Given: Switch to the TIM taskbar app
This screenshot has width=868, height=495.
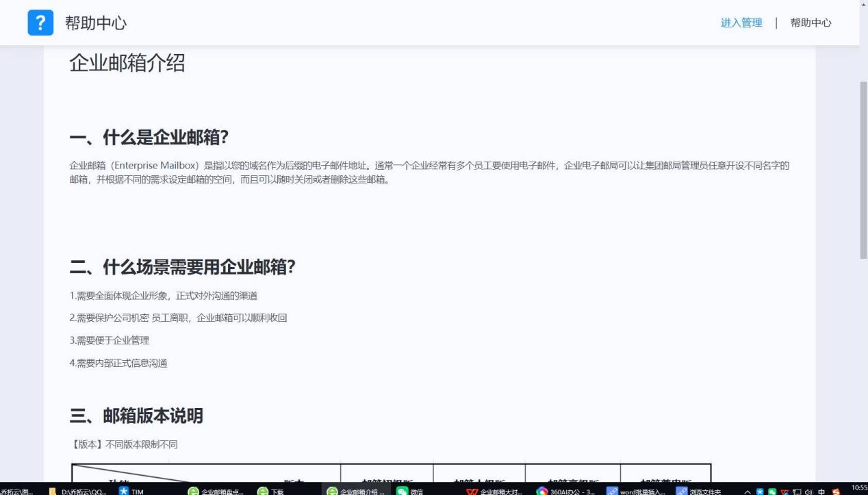Looking at the screenshot, I should [x=131, y=490].
